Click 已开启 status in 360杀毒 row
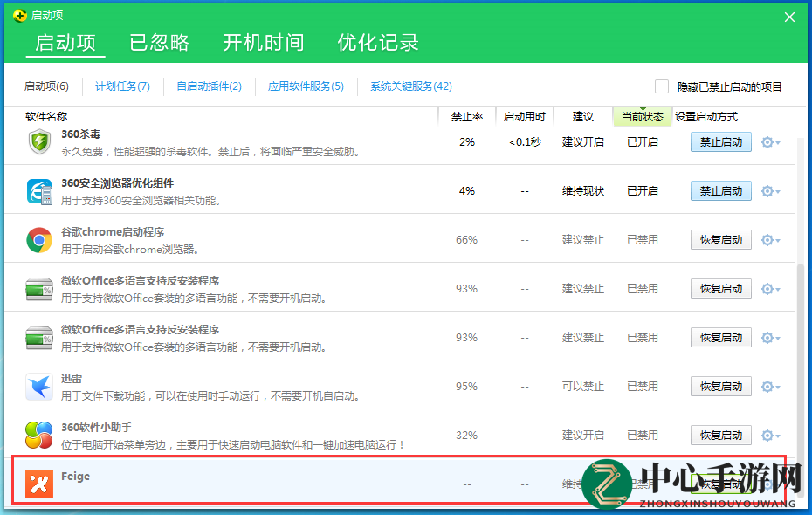 (x=642, y=141)
